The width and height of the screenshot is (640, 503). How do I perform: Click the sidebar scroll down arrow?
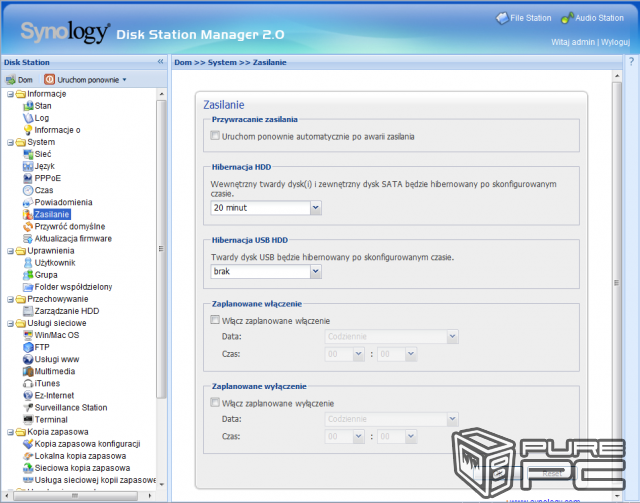(162, 485)
